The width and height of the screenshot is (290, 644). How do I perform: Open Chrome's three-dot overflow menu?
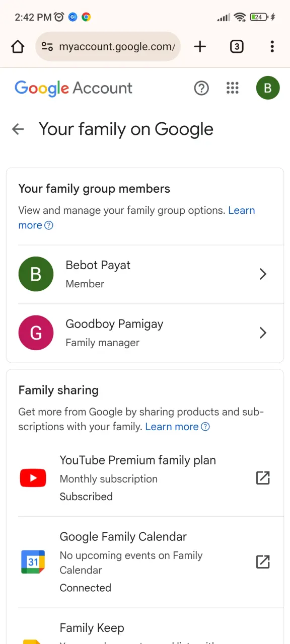272,47
